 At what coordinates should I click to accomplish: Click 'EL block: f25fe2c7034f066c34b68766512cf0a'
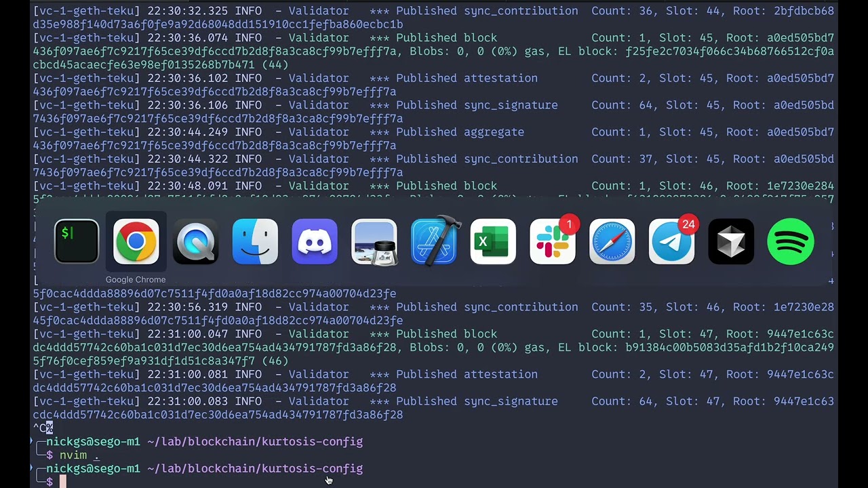(x=696, y=52)
